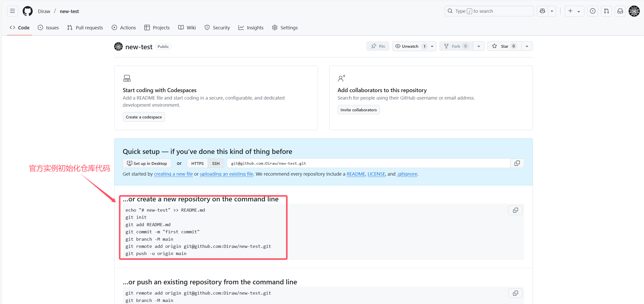Open the Wiki tab

[x=187, y=28]
